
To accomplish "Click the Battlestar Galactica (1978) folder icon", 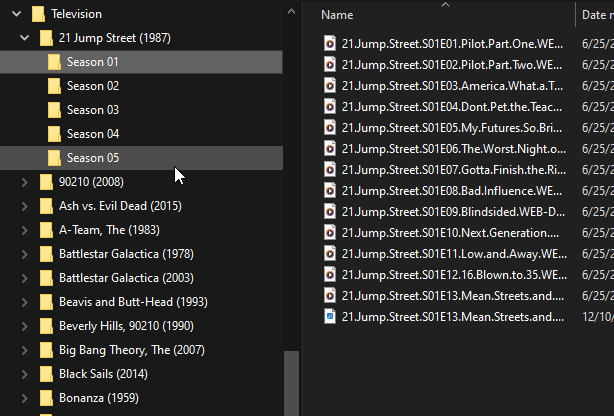I will [x=46, y=254].
